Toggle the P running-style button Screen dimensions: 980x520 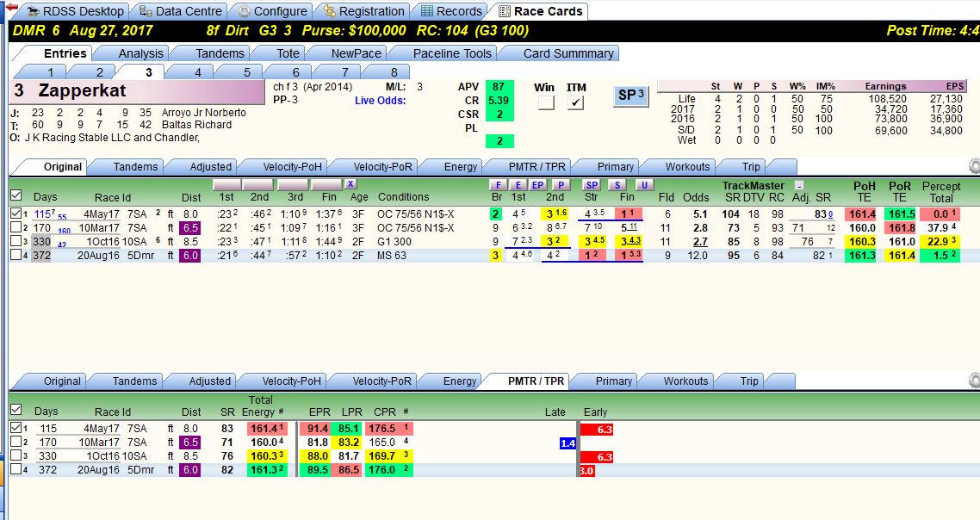pos(561,185)
